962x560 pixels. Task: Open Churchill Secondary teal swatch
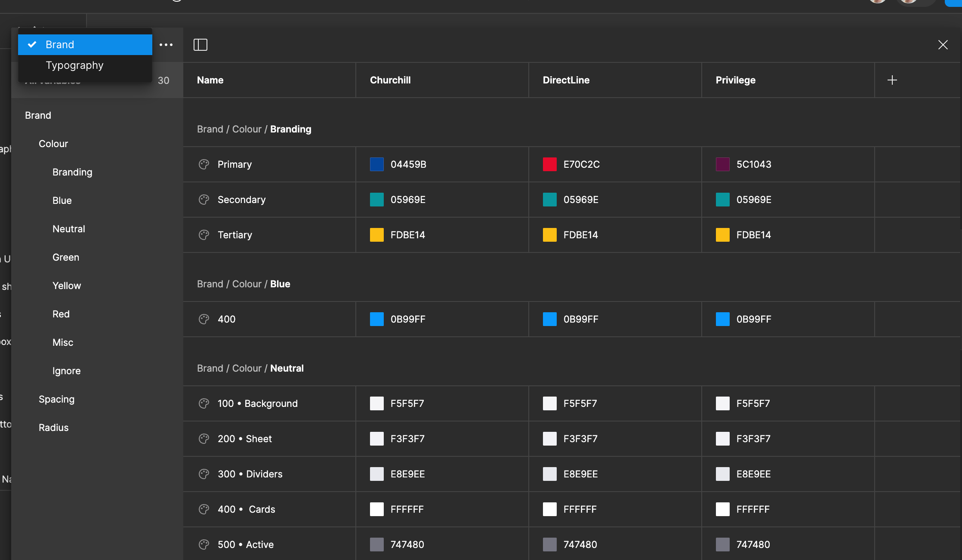click(377, 200)
